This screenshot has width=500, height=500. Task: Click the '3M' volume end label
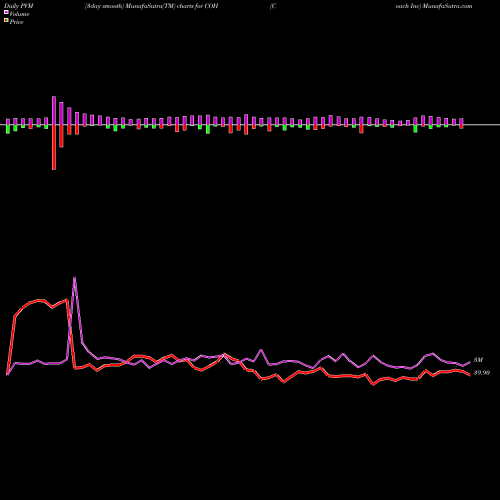click(x=478, y=360)
